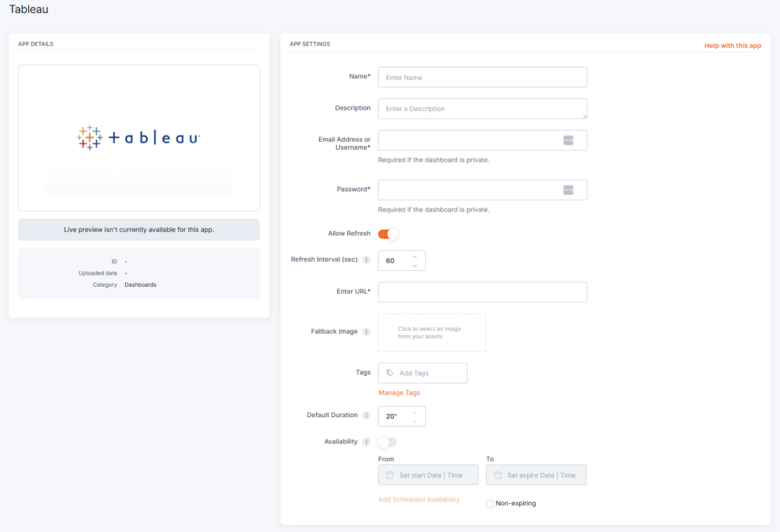Select a fallback image from assets

click(432, 333)
